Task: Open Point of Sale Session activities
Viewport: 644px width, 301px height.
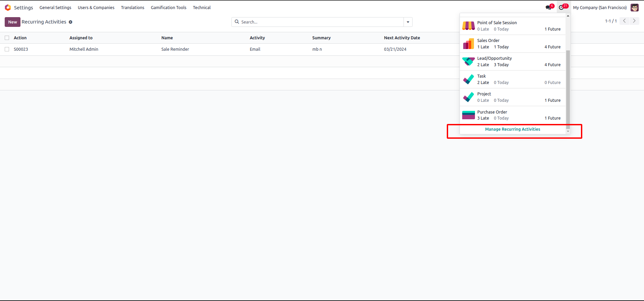Action: (x=513, y=26)
